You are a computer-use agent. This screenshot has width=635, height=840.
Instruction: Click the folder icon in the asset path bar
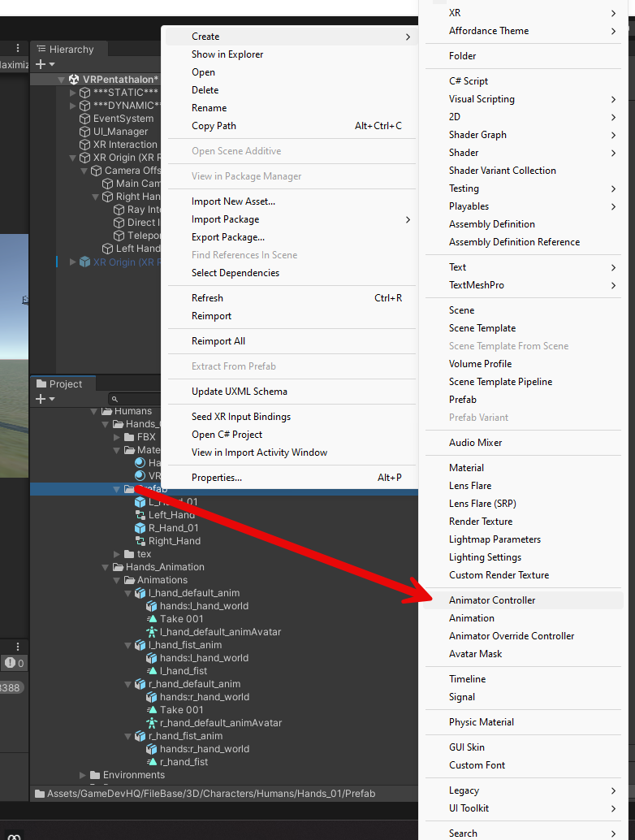click(x=40, y=794)
